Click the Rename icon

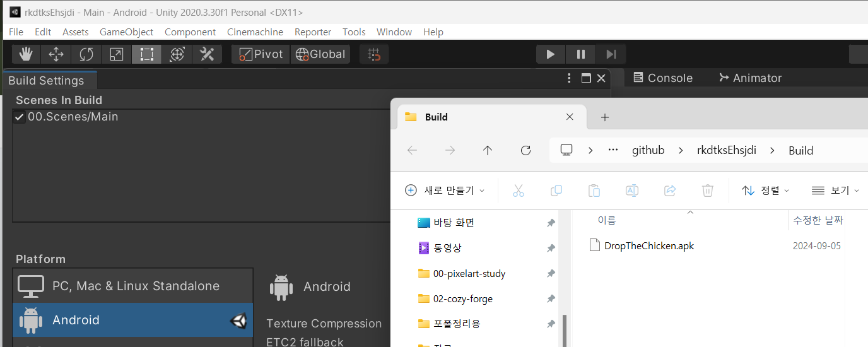pos(632,190)
